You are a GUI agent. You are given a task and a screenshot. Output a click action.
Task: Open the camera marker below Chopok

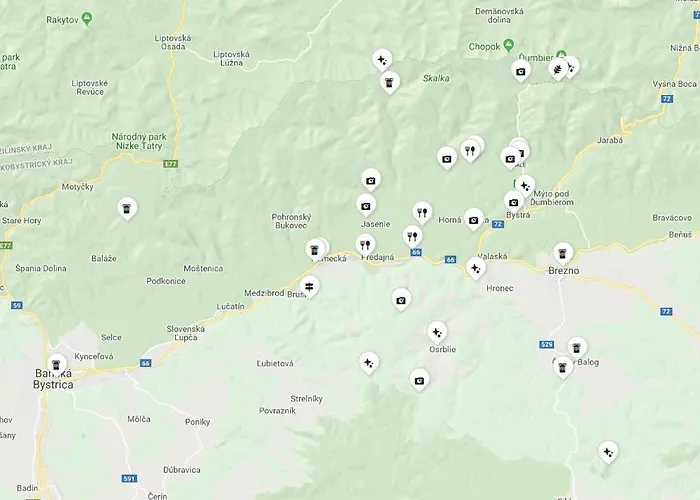521,71
